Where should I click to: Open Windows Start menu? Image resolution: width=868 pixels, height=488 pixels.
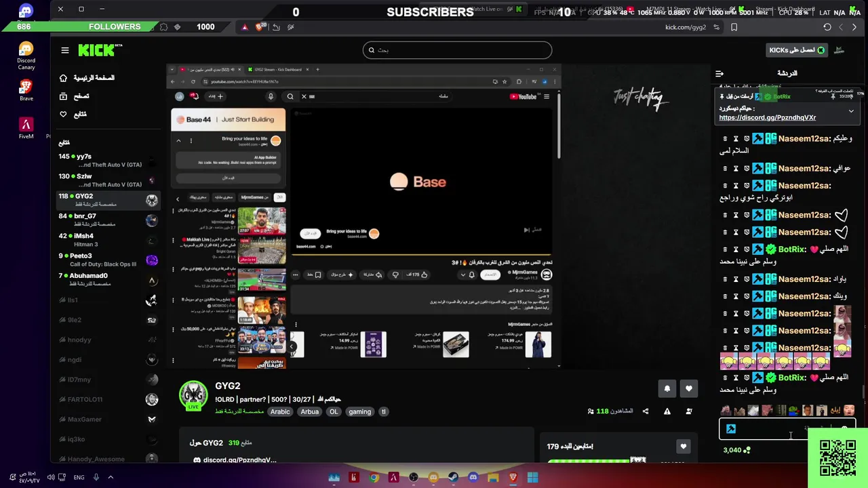tap(533, 478)
